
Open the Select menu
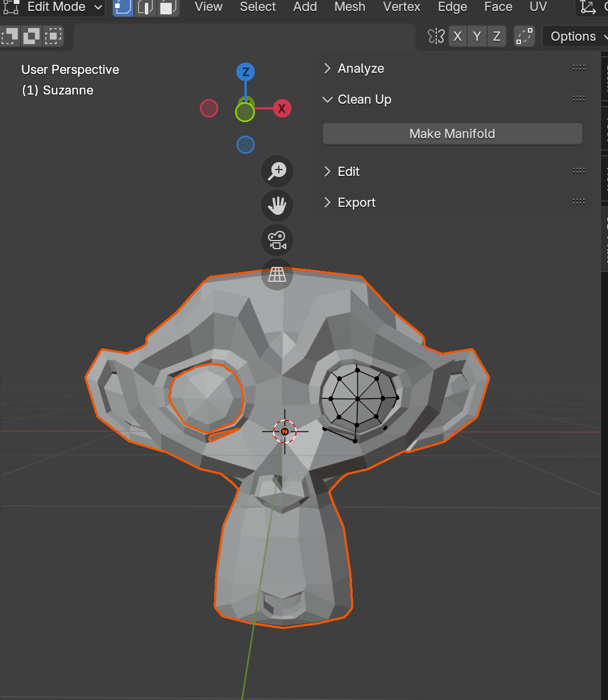[258, 7]
